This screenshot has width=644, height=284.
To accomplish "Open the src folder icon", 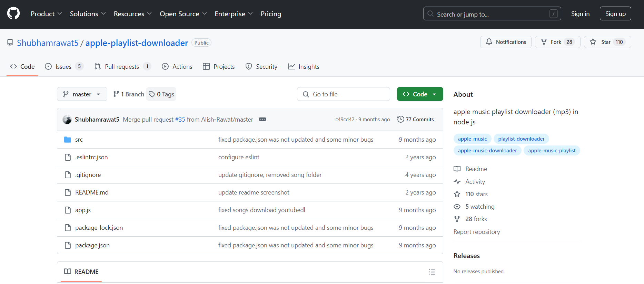I will (68, 140).
